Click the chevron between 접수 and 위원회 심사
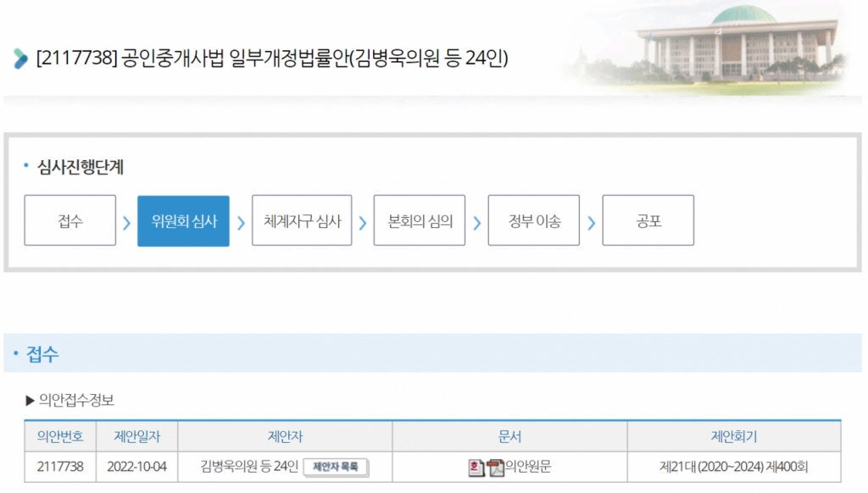This screenshot has height=493, width=868. click(x=126, y=223)
